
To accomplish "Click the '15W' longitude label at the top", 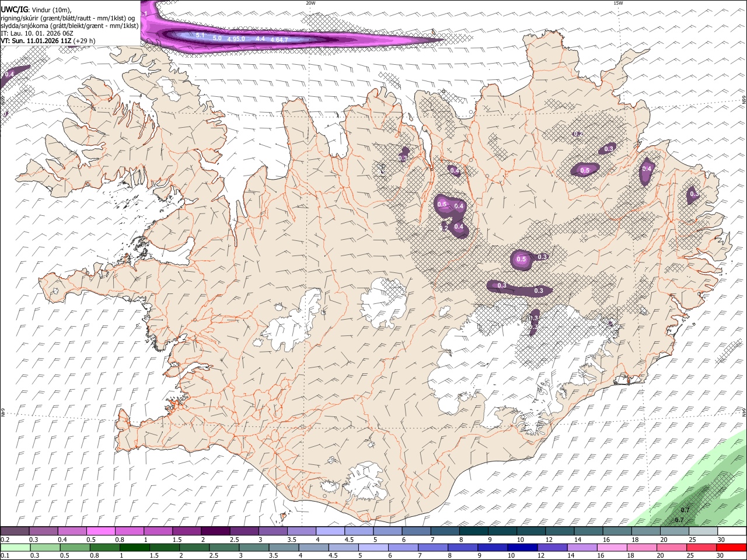I will click(618, 3).
